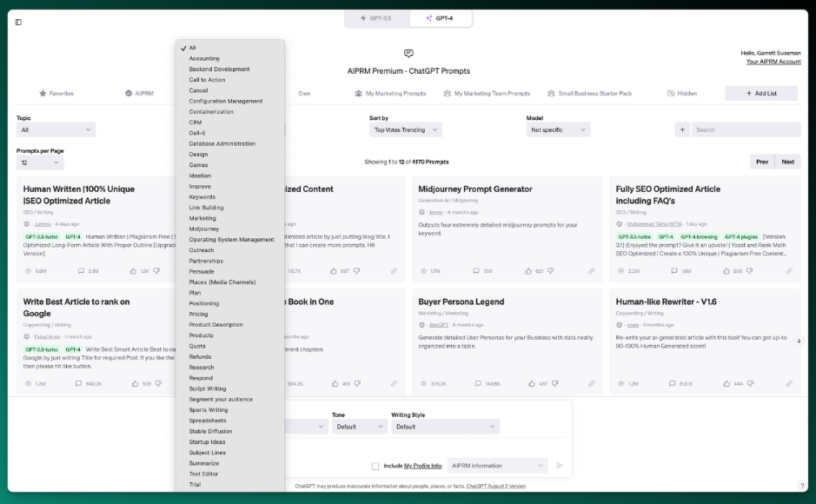
Task: Open author kenny profile link
Action: coord(436,212)
